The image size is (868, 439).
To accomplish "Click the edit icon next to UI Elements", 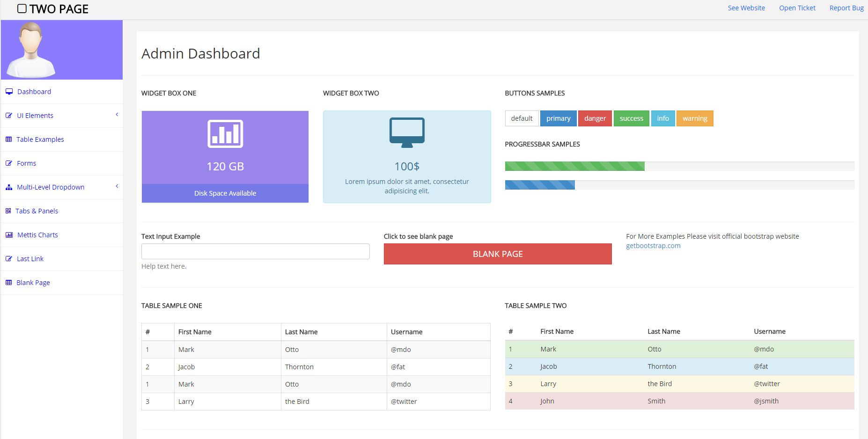I will coord(9,116).
